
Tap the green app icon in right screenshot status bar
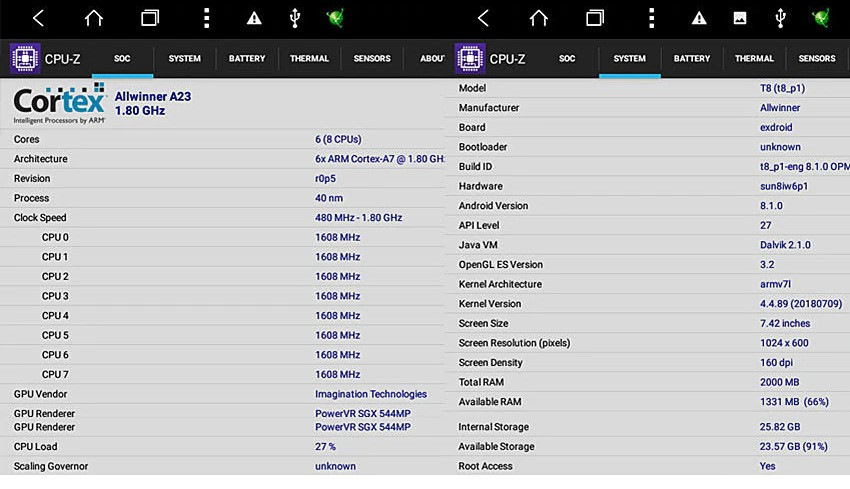pyautogui.click(x=821, y=18)
